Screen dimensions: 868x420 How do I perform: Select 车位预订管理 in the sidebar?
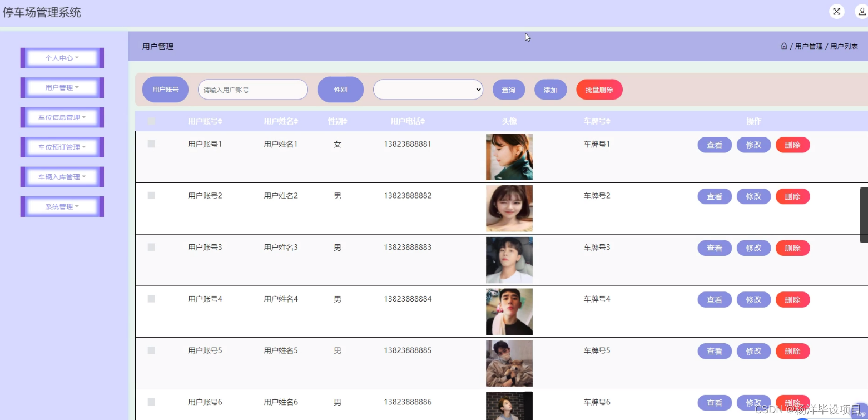tap(62, 147)
